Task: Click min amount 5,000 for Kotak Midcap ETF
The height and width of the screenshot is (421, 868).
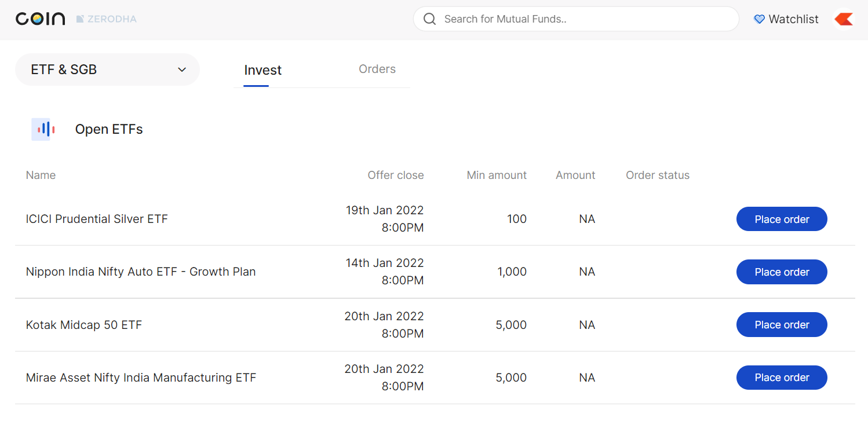Action: (511, 325)
